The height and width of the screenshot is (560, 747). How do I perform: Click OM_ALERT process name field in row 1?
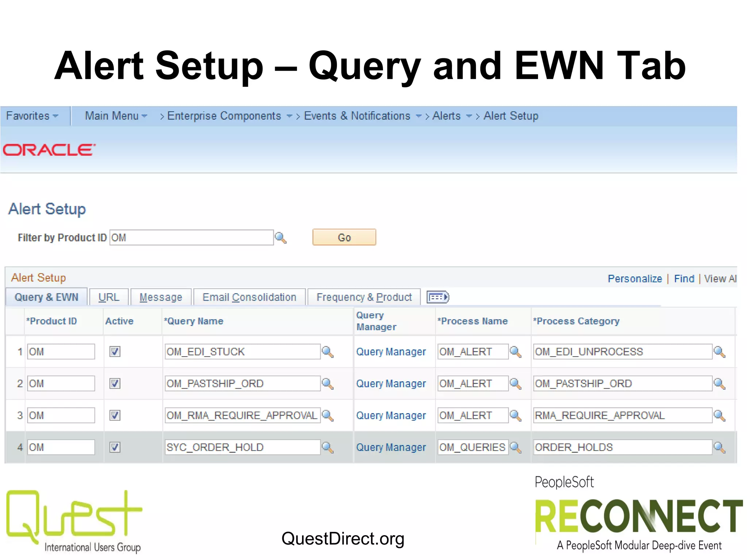click(473, 352)
